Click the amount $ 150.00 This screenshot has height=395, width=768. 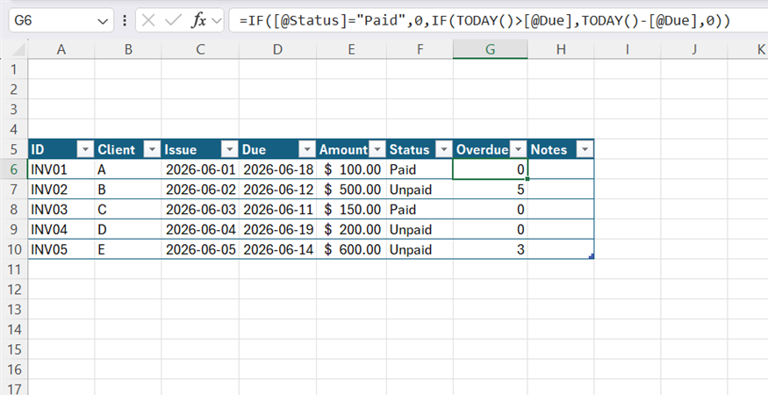(352, 210)
